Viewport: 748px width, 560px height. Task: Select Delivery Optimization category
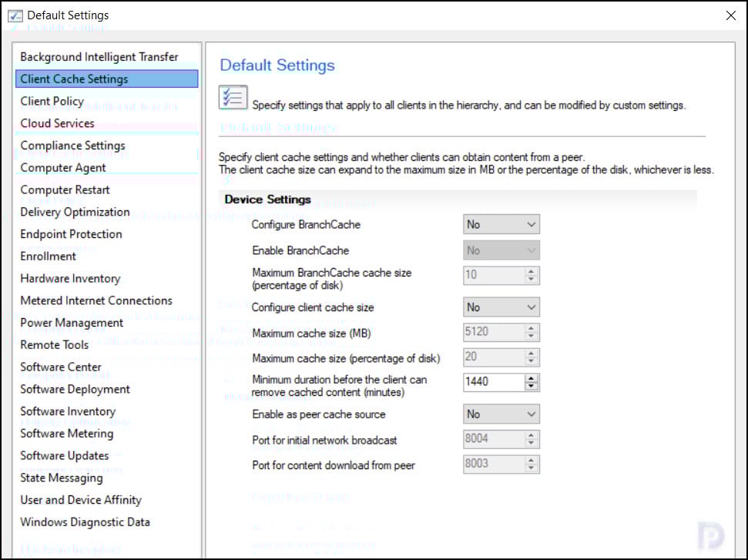pos(75,212)
